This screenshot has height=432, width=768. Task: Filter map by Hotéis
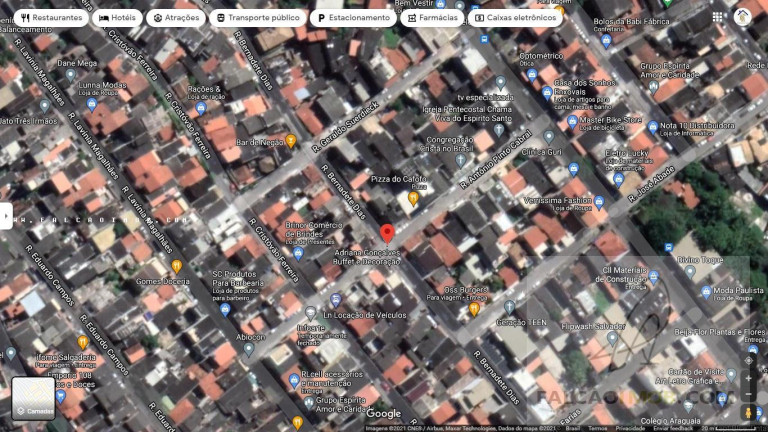pos(118,18)
